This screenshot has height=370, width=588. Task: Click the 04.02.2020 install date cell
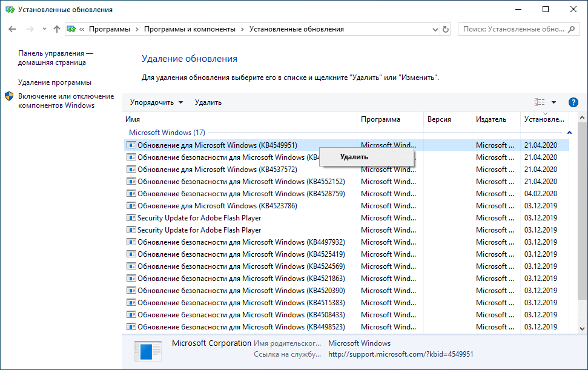pyautogui.click(x=541, y=194)
